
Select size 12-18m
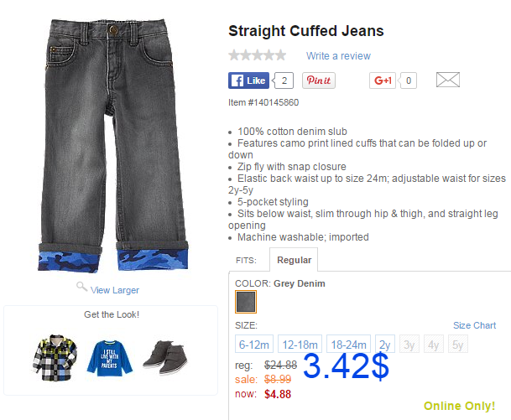[x=300, y=344]
